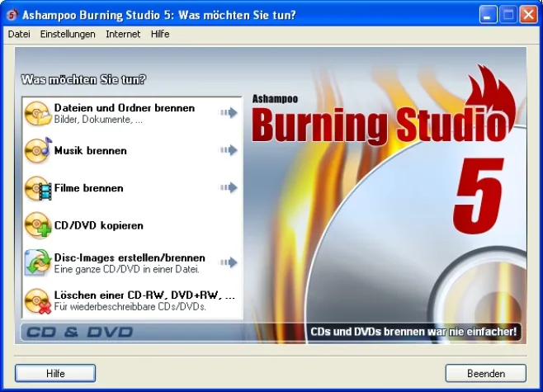Viewport: 543px width, 392px height.
Task: Open the Datei menu
Action: click(x=19, y=34)
